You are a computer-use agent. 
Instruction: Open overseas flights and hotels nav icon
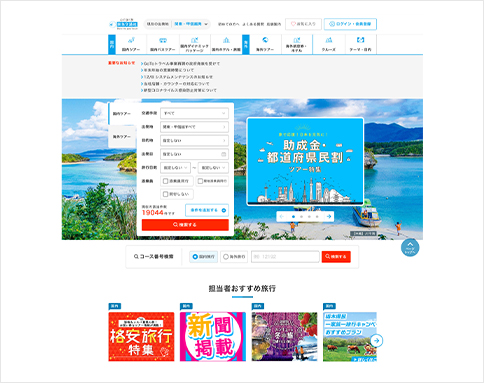point(297,40)
